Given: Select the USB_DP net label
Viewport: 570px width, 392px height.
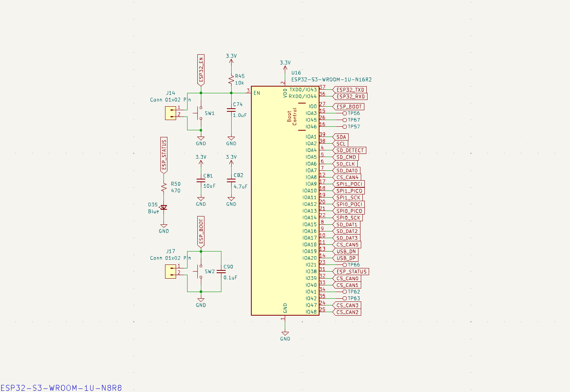Looking at the screenshot, I should coord(345,258).
